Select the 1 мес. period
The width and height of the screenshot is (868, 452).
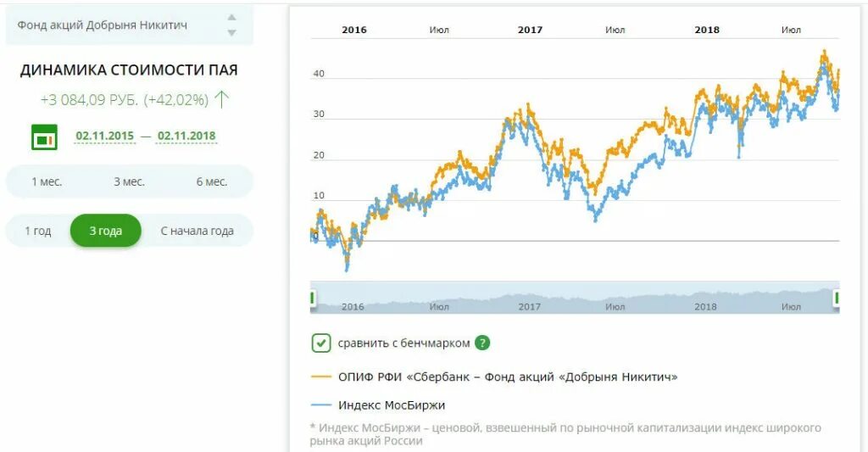(x=47, y=181)
